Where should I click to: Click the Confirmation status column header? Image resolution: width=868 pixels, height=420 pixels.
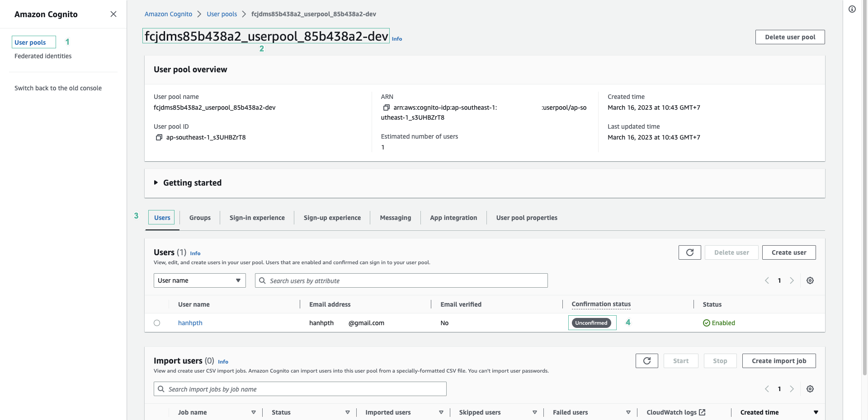coord(601,304)
